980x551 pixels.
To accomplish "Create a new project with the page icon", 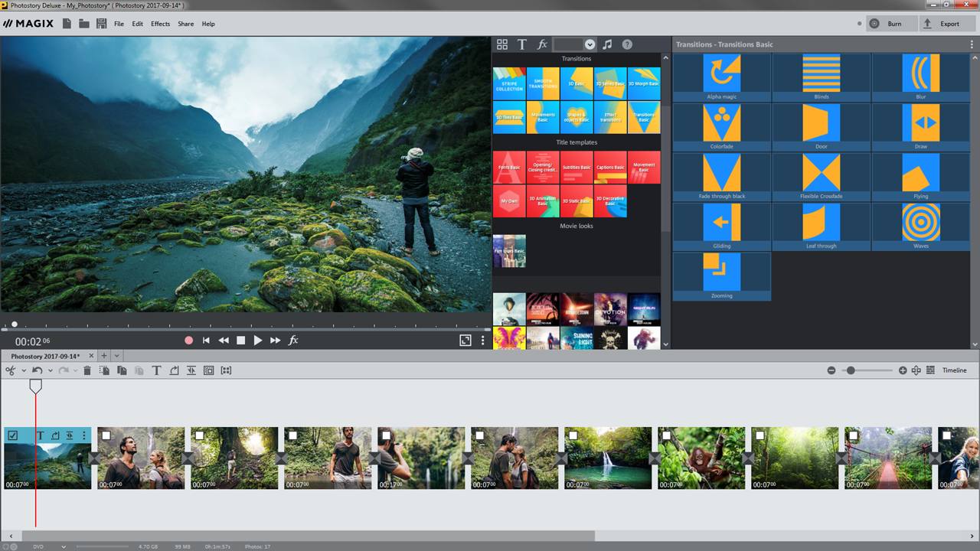I will (67, 24).
